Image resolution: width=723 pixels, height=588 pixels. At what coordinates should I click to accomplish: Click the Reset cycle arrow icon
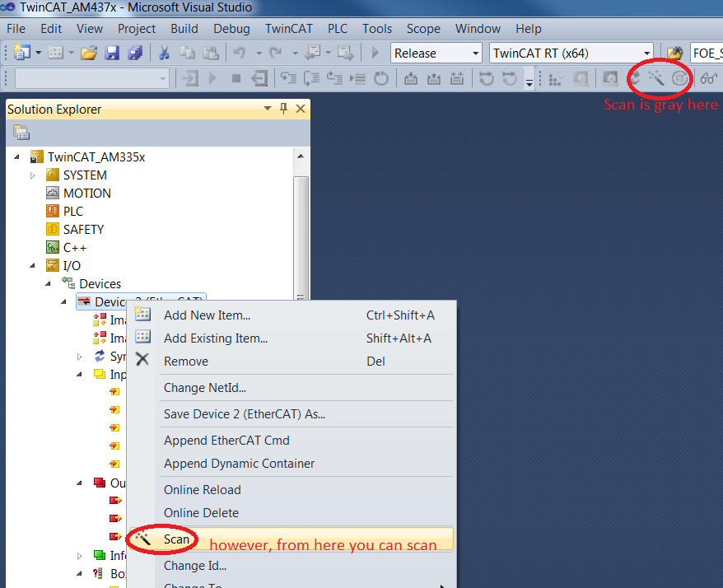tap(381, 78)
